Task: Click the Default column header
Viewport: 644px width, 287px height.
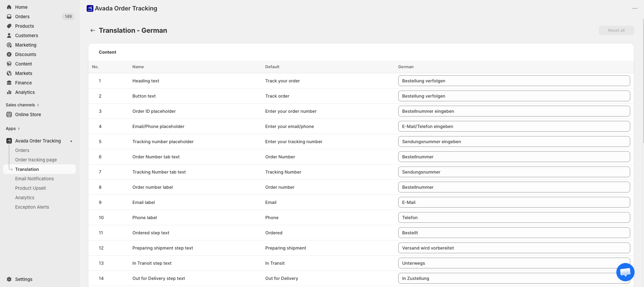Action: (x=272, y=67)
